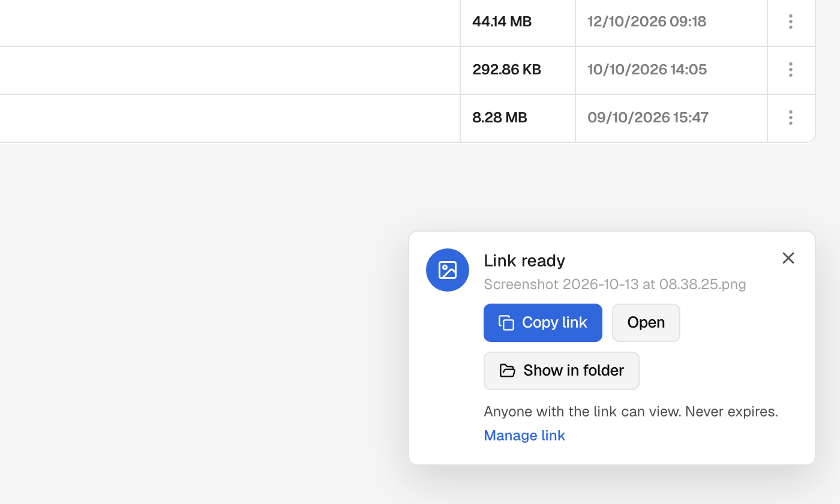This screenshot has width=840, height=504.
Task: Dismiss the Link ready notification
Action: [788, 258]
